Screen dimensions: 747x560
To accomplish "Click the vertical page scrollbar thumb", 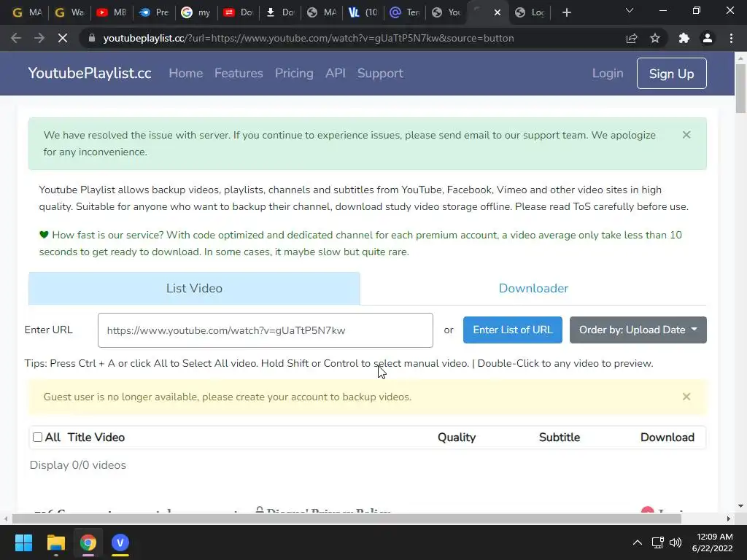I will (740, 88).
